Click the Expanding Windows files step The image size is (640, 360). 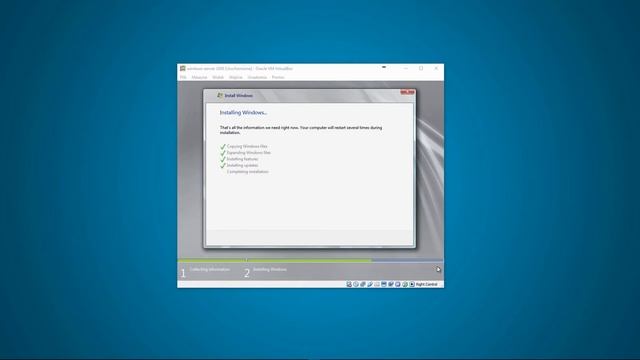coord(249,153)
